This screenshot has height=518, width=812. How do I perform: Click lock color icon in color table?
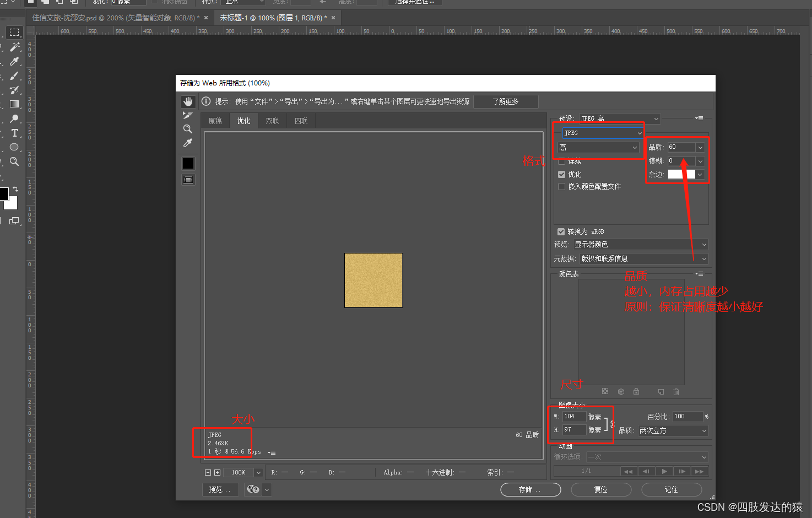pos(636,391)
